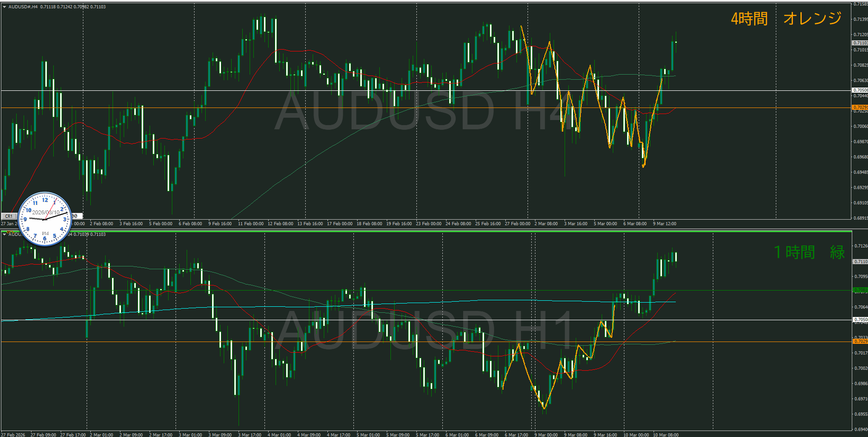Click the orange 0.70291 price tag on H4 chart
868x437 pixels.
point(860,108)
